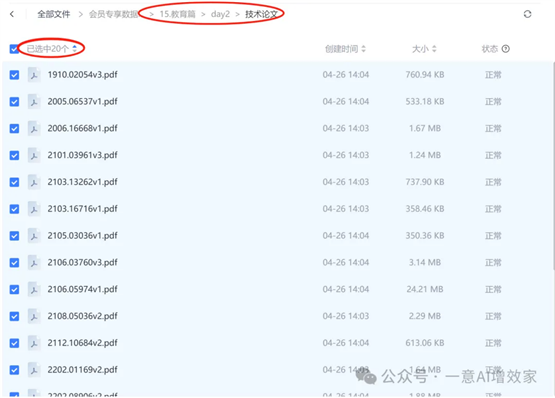
Task: Uncheck the checkbox for 2112.10684v2.pdf
Action: 14,343
